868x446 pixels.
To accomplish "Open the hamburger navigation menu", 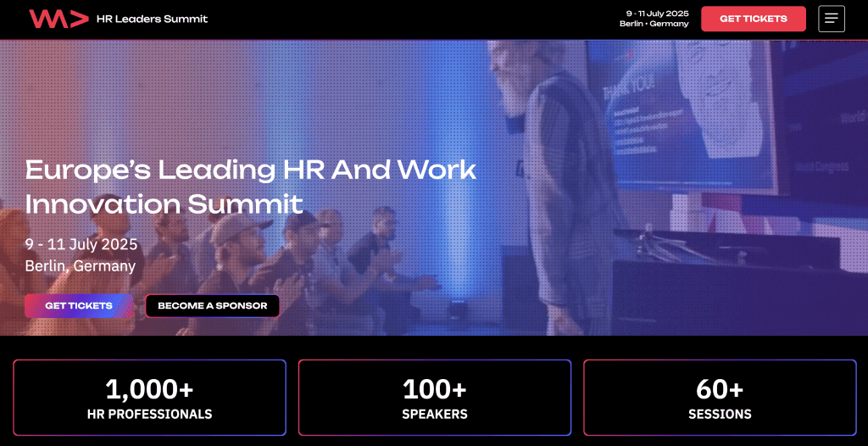I will 832,19.
